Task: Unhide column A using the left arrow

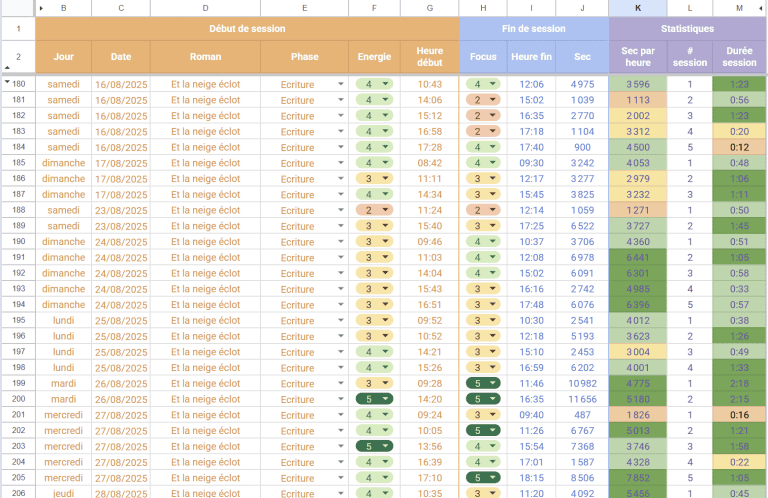Action: click(41, 8)
